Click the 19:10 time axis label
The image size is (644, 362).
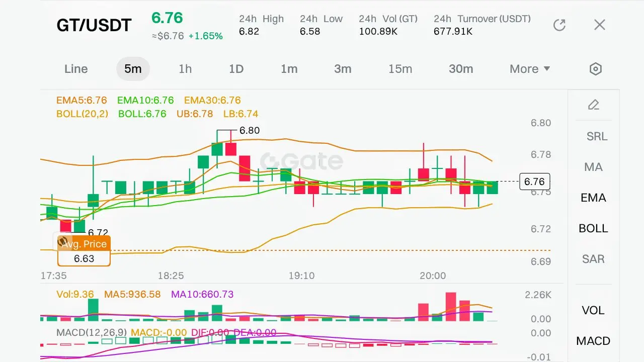[x=302, y=276]
